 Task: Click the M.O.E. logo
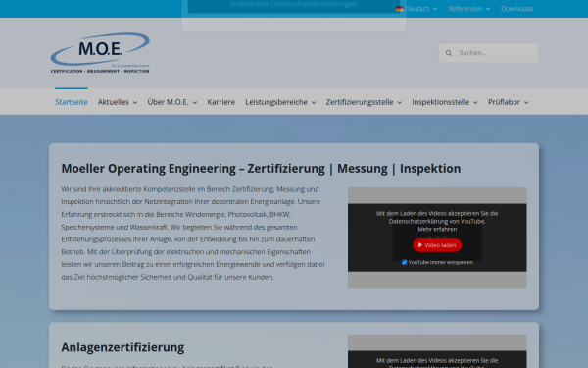click(100, 53)
